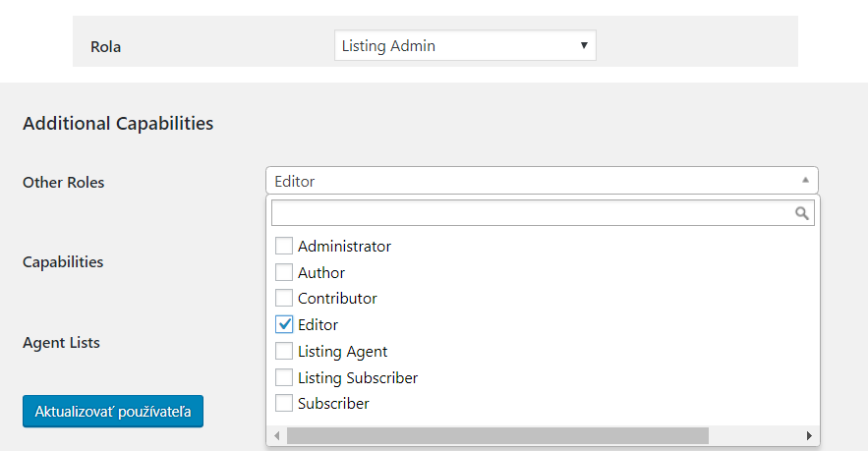Screen dimensions: 868x451
Task: Enable the Contributor role checkbox
Action: 284,298
